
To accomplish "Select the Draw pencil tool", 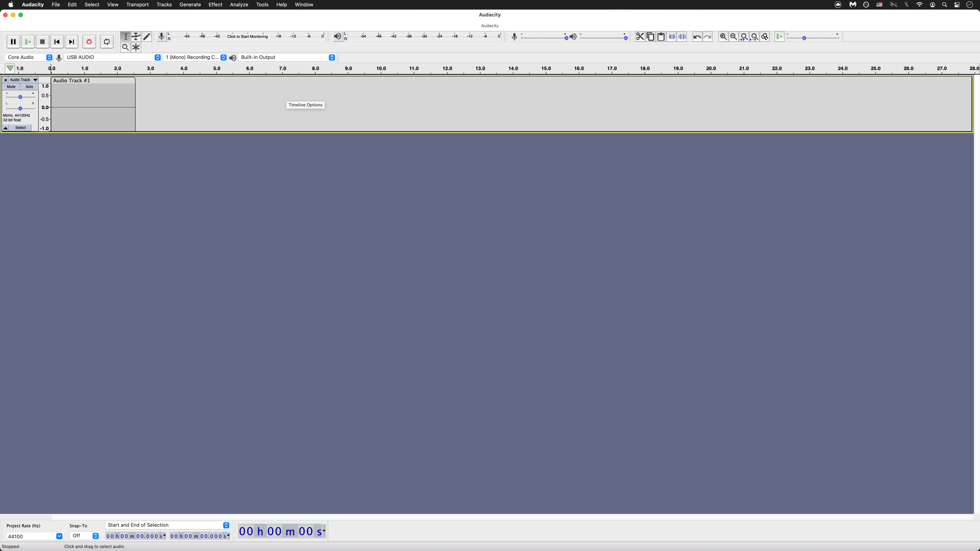I will click(146, 37).
